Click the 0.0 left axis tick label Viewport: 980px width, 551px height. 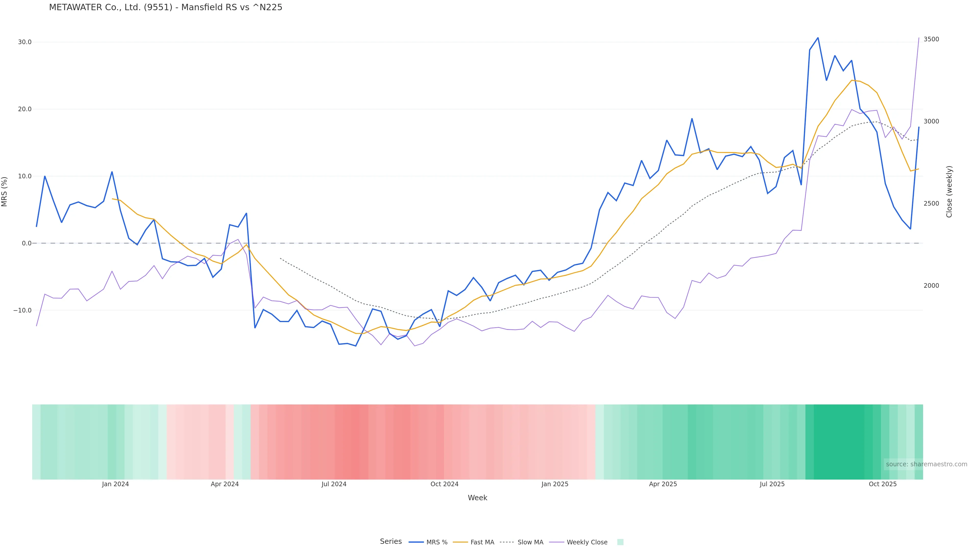tap(27, 243)
